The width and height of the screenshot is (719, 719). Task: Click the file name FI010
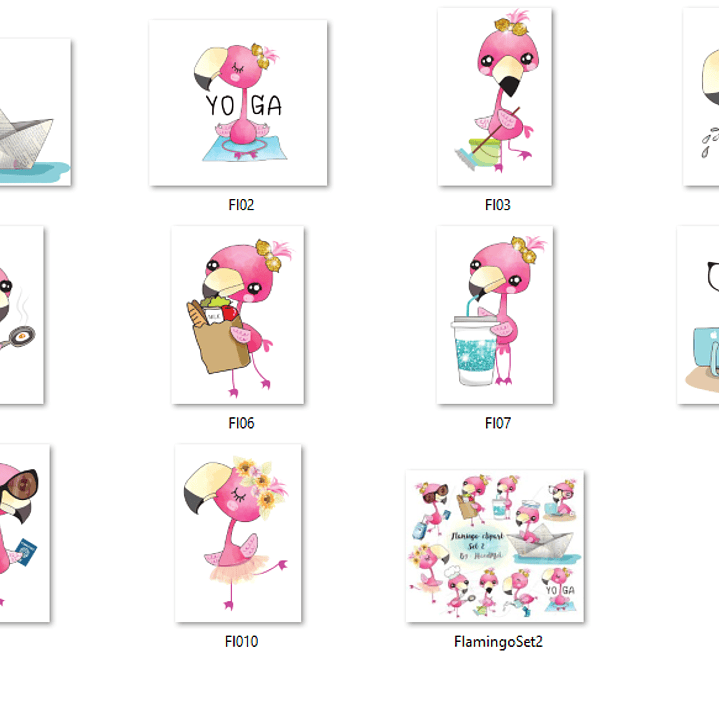(241, 641)
